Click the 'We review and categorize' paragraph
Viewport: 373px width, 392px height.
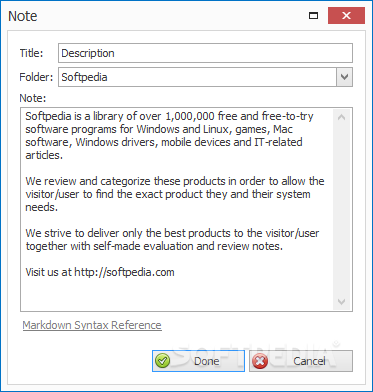(175, 194)
